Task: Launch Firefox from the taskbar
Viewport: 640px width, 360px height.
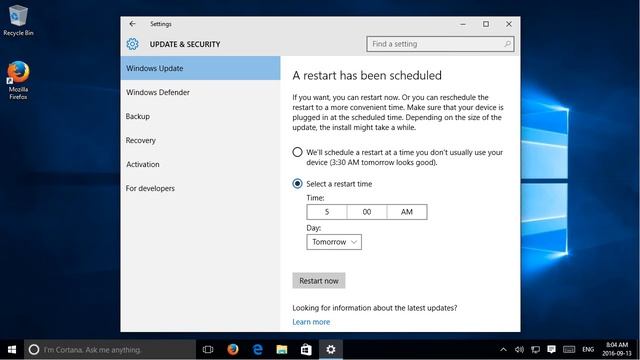Action: click(233, 350)
